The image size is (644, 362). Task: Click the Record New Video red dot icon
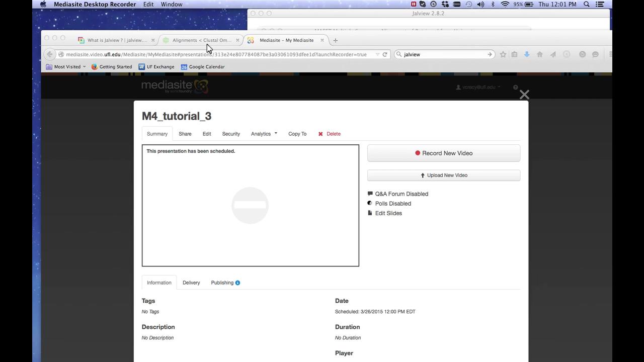pyautogui.click(x=418, y=153)
